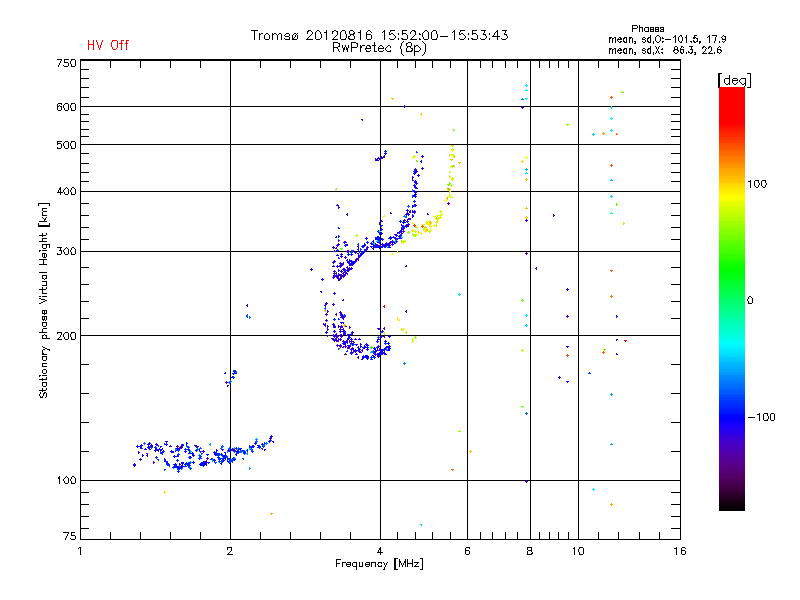
Task: Click the green zero region of the colorbar
Action: (732, 299)
